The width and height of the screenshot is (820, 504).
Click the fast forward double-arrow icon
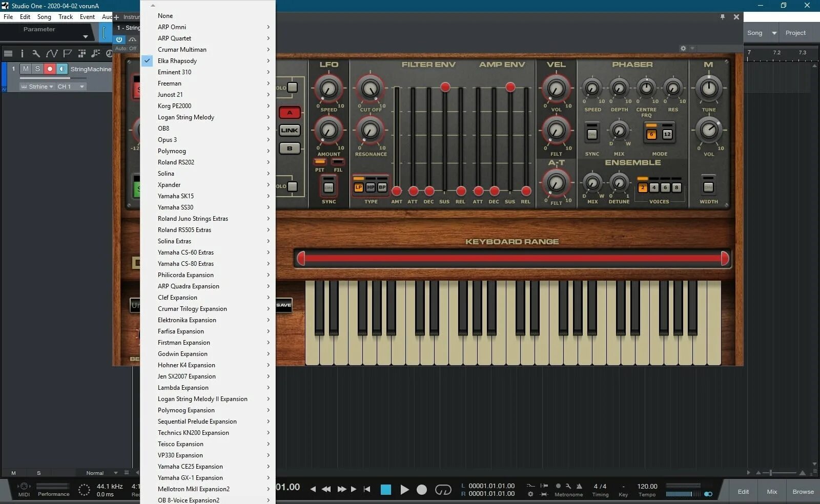coord(342,489)
